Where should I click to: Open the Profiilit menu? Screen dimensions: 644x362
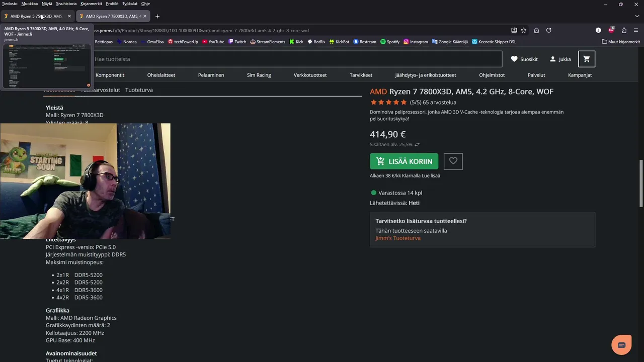coord(112,4)
